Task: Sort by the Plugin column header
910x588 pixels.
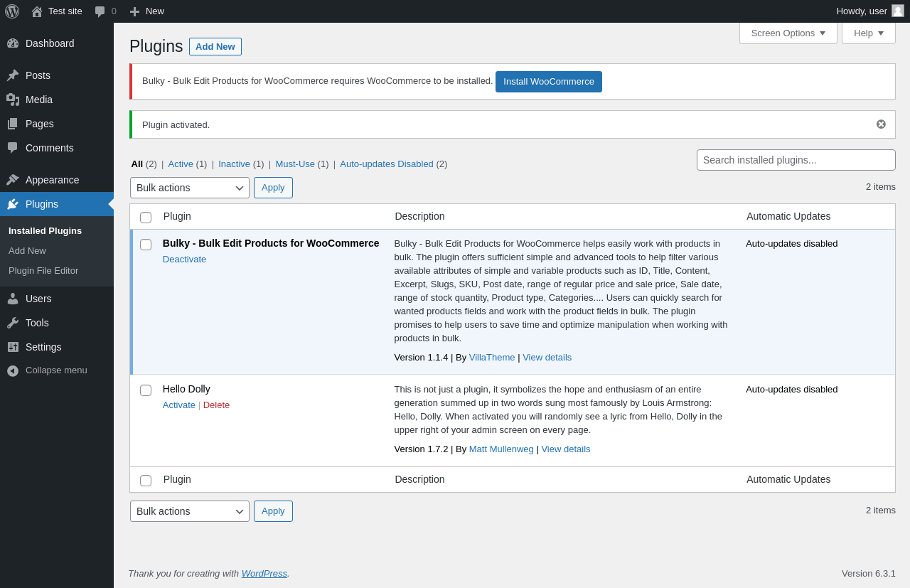Action: [177, 216]
